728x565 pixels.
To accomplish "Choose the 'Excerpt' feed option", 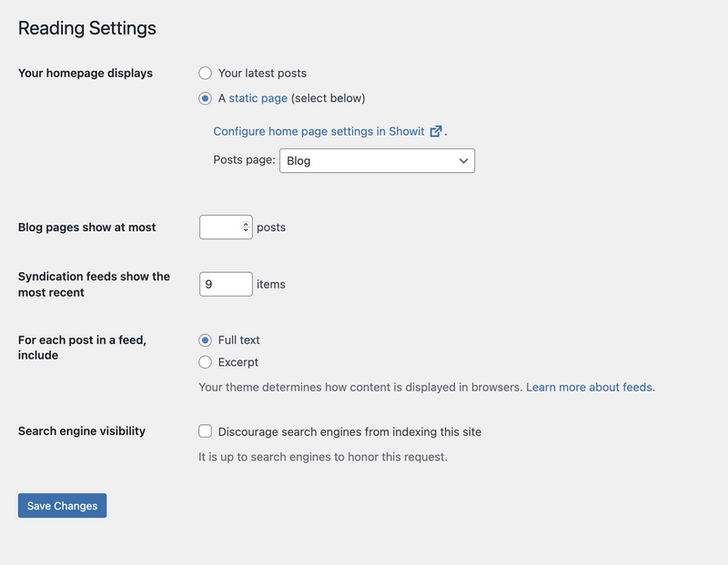I will click(206, 362).
